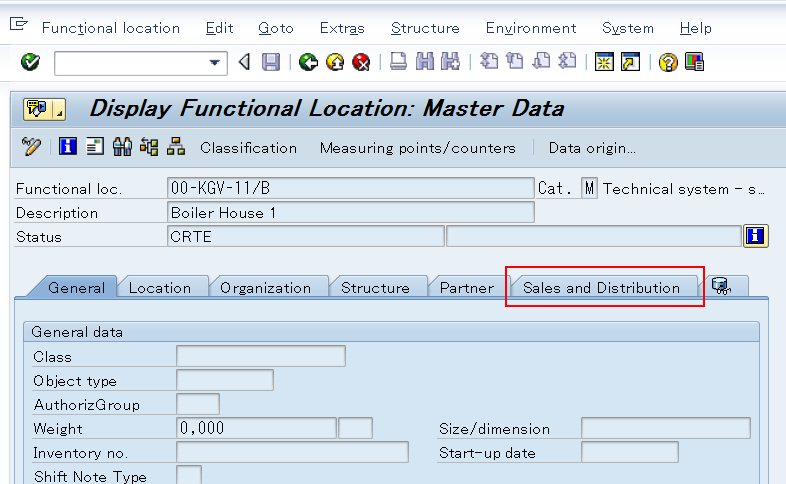This screenshot has height=484, width=786.
Task: Click the Object type input field
Action: 225,380
